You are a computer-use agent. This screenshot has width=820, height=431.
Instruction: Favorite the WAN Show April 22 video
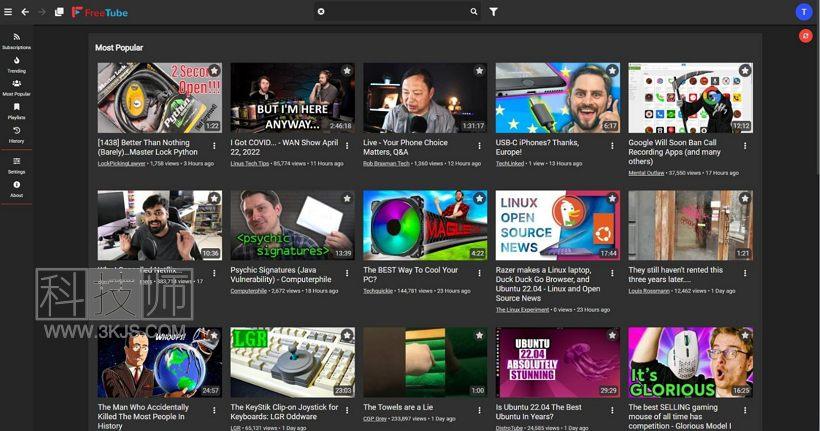pyautogui.click(x=347, y=70)
